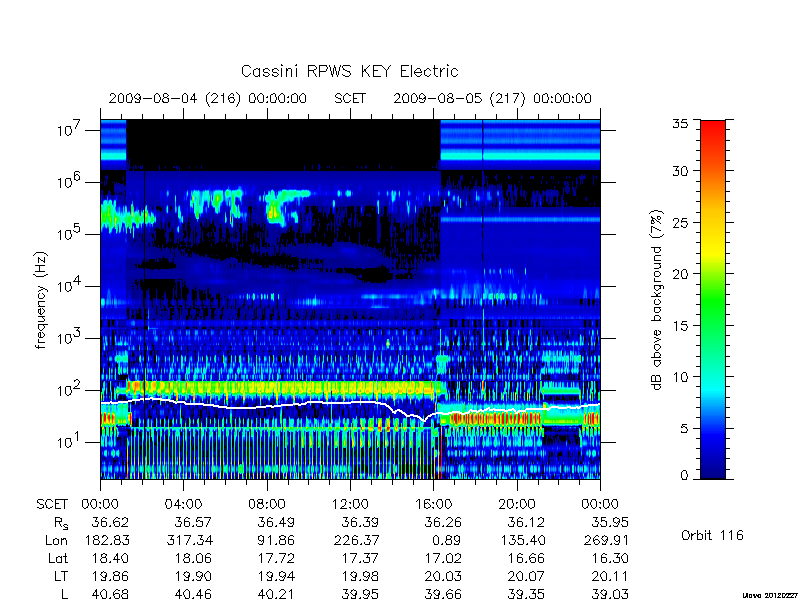Image resolution: width=800 pixels, height=600 pixels.
Task: Select longitude value 135.40
Action: (522, 540)
